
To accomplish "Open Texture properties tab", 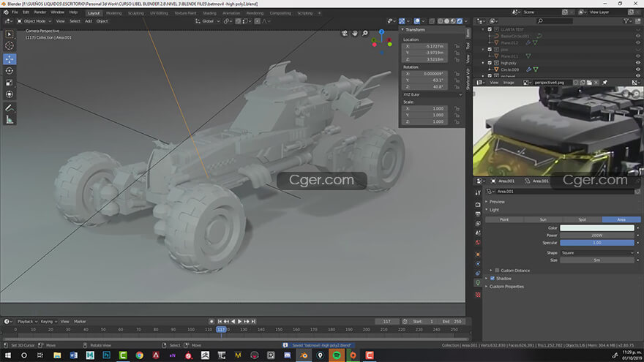I will point(478,294).
